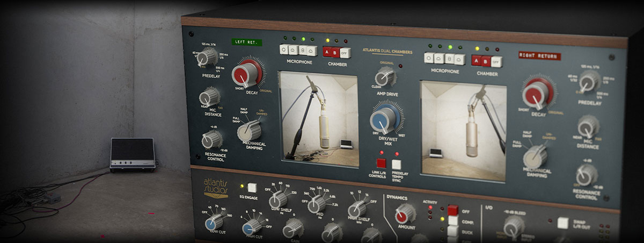This screenshot has height=243, width=644.
Task: Click the left channel Mechanical Damping knob
Action: pos(249,130)
